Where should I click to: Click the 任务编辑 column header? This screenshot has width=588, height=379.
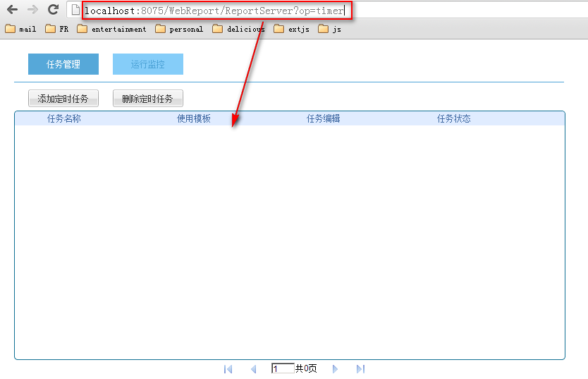(x=323, y=119)
